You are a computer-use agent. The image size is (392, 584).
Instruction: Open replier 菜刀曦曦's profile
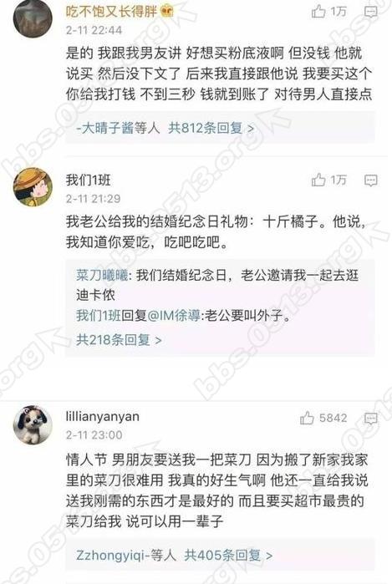point(102,276)
